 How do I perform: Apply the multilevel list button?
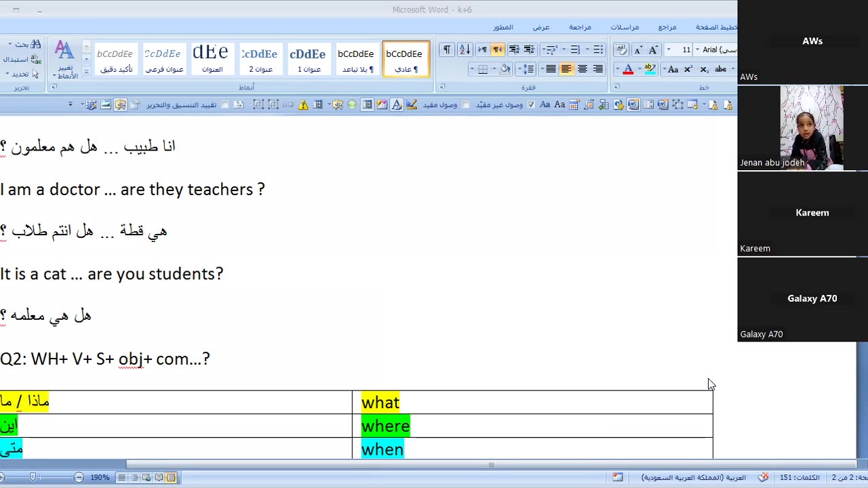point(550,49)
